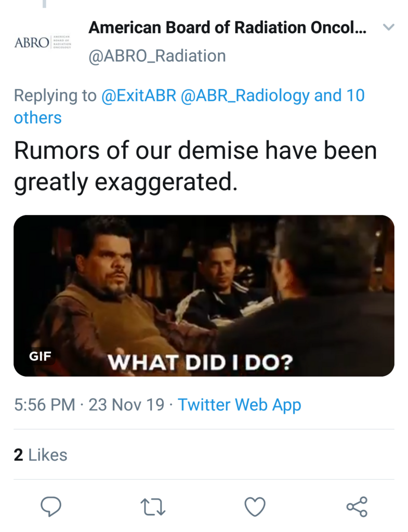
Task: Expand the tweet options chevron
Action: [x=388, y=27]
